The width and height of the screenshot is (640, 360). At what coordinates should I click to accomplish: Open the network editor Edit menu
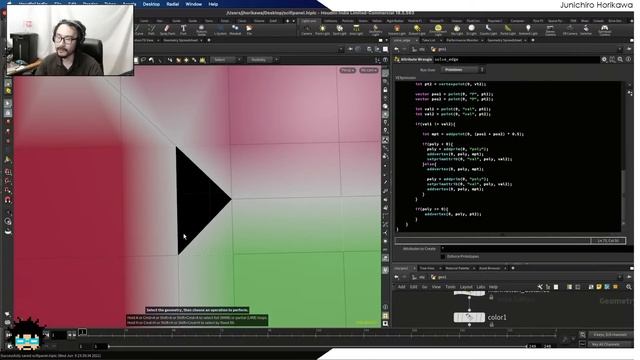pyautogui.click(x=413, y=287)
